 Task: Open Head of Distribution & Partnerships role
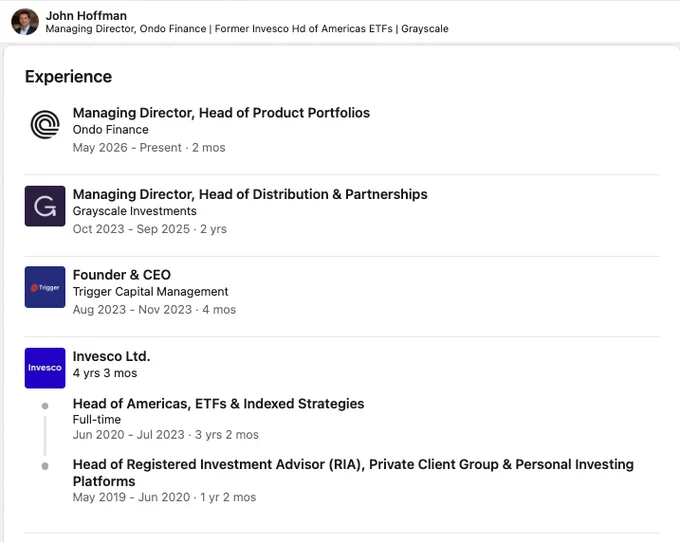(250, 194)
